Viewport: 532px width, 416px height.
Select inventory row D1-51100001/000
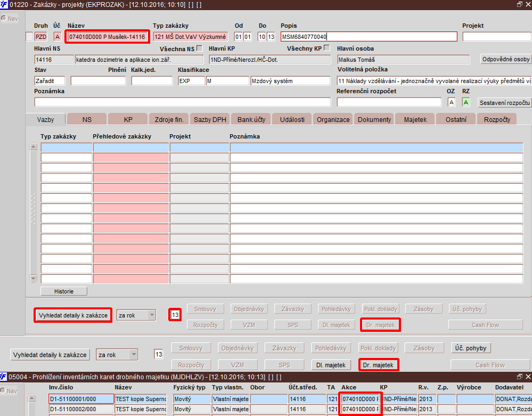tap(81, 399)
